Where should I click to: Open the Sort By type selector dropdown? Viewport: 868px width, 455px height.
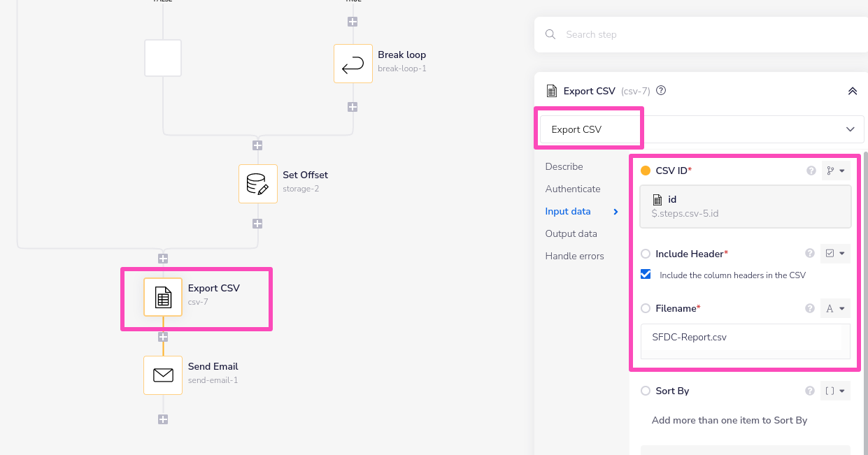835,391
